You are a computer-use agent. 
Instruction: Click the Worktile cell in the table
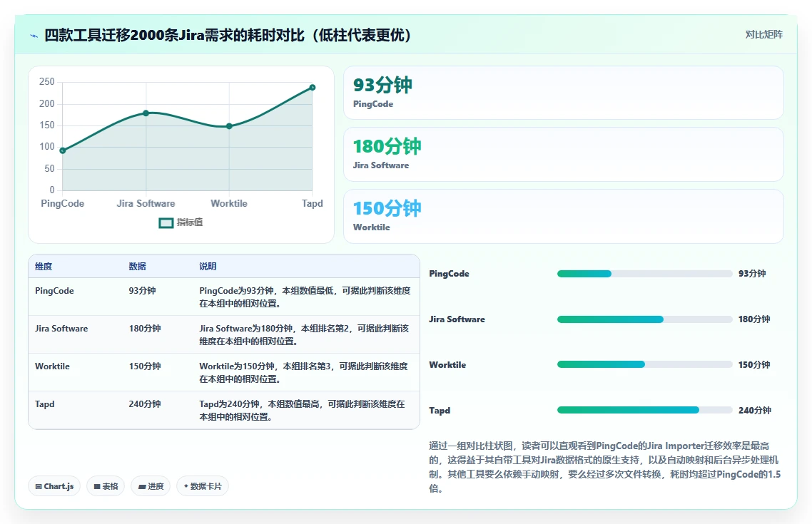pyautogui.click(x=52, y=366)
